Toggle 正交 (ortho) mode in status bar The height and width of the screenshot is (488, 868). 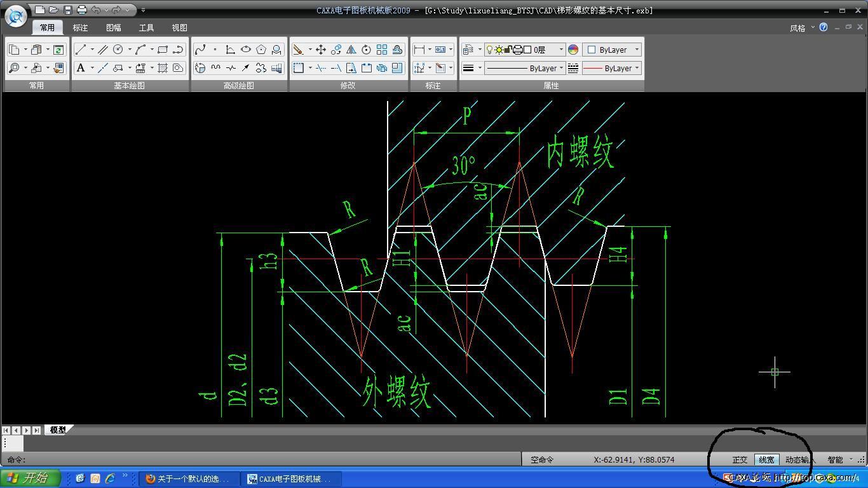click(740, 459)
